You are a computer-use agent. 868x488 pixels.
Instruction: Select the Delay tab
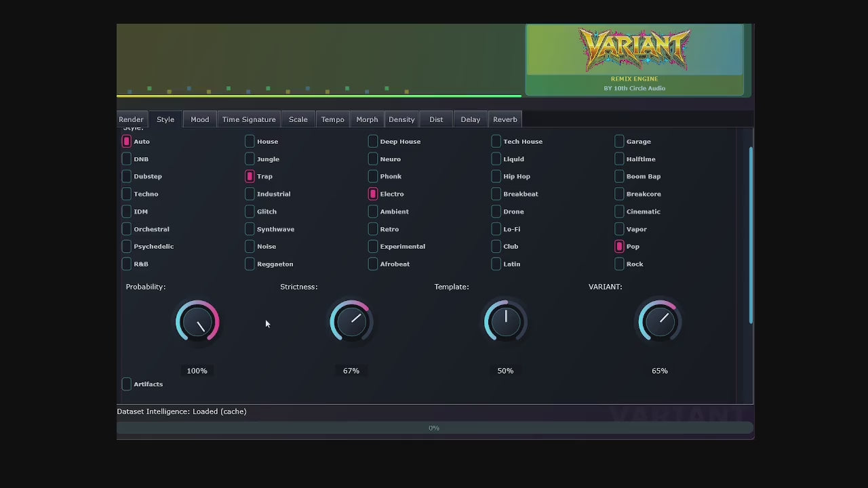click(x=470, y=119)
